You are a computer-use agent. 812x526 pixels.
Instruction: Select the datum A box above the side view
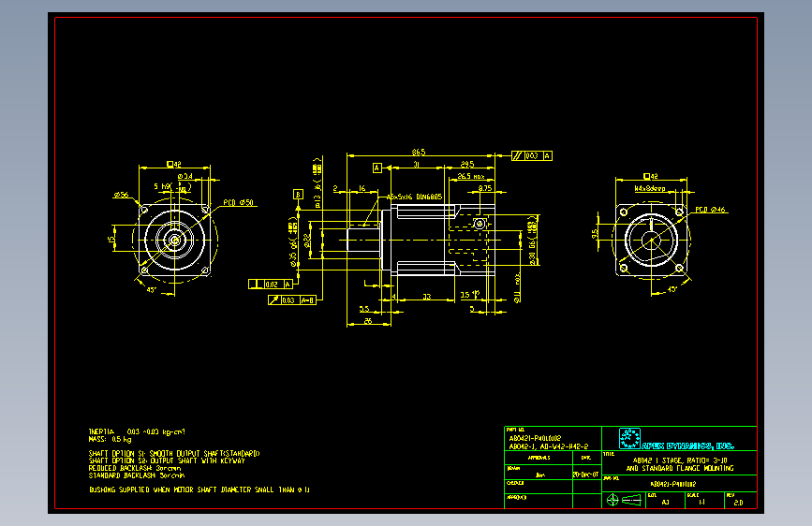click(377, 168)
